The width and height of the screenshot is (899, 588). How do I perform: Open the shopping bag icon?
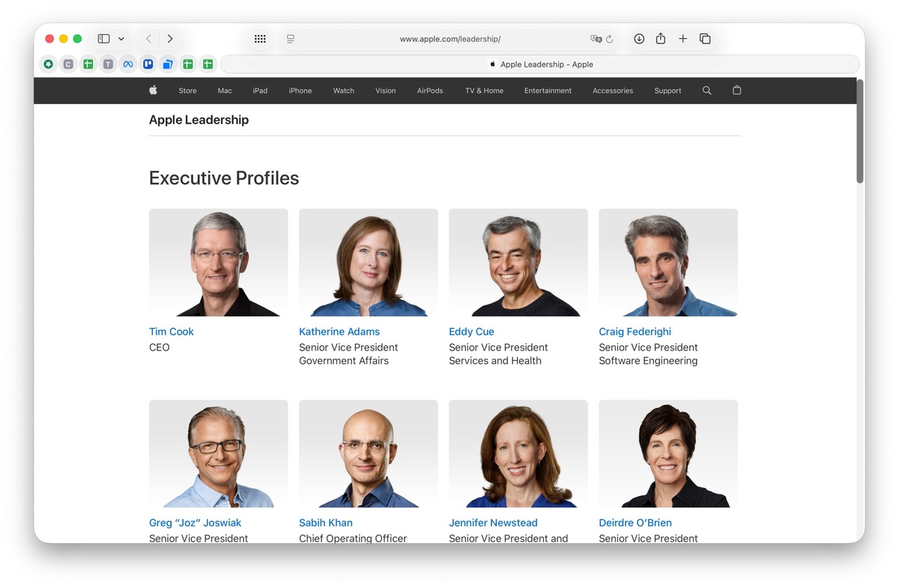click(736, 91)
